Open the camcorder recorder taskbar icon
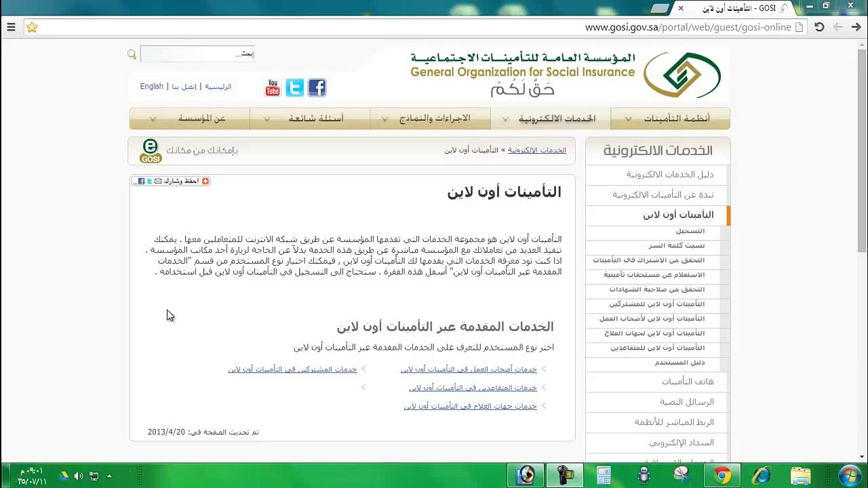Image resolution: width=868 pixels, height=488 pixels. pyautogui.click(x=565, y=475)
